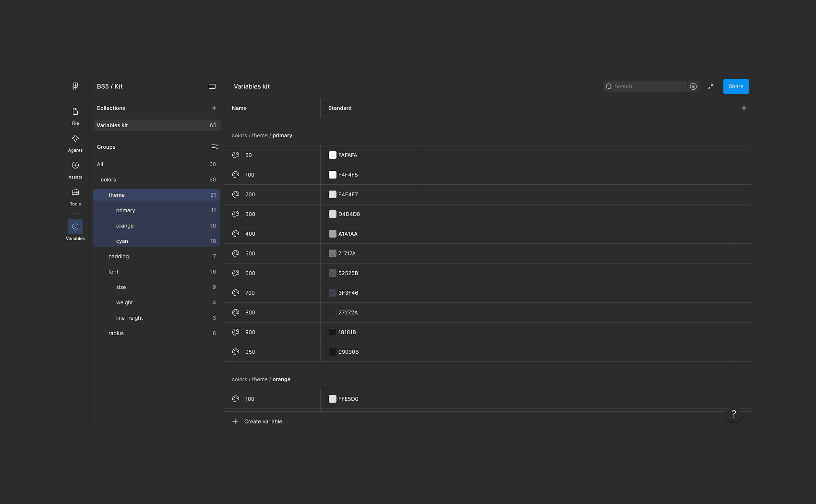Open the help question mark button
Screen dimensions: 816x504
pyautogui.click(x=733, y=414)
